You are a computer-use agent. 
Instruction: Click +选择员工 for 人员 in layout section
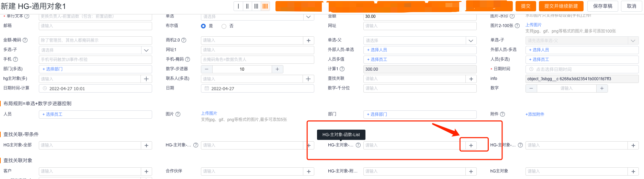point(52,114)
